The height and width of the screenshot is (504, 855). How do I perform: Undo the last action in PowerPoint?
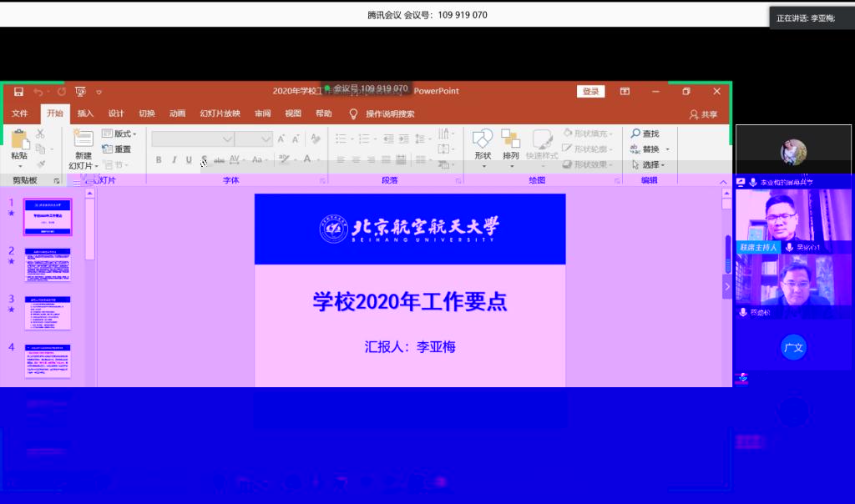click(38, 92)
